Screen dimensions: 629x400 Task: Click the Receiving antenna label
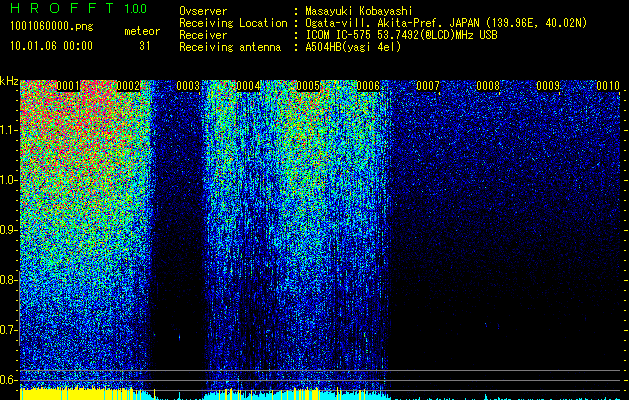(x=230, y=47)
